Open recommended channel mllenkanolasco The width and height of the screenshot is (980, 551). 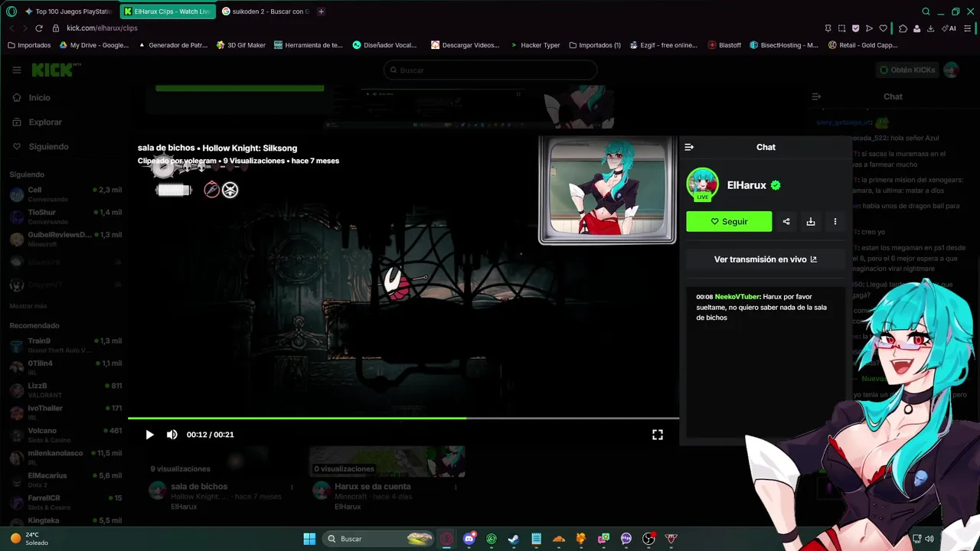click(x=65, y=457)
